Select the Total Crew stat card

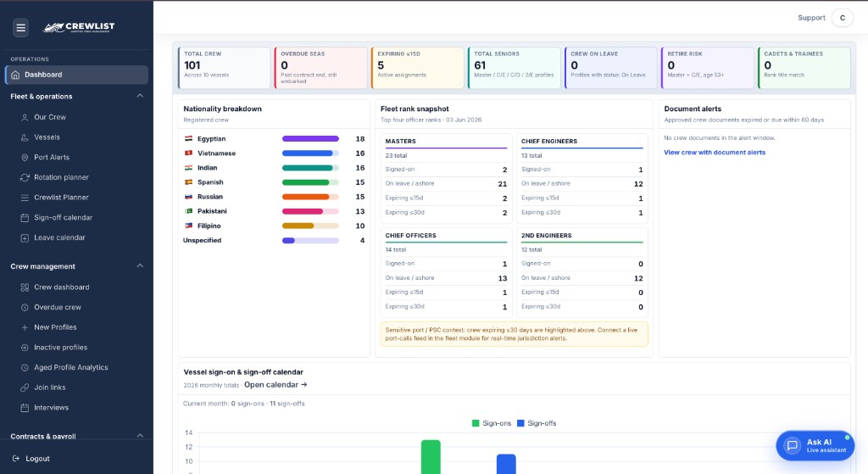tap(224, 68)
